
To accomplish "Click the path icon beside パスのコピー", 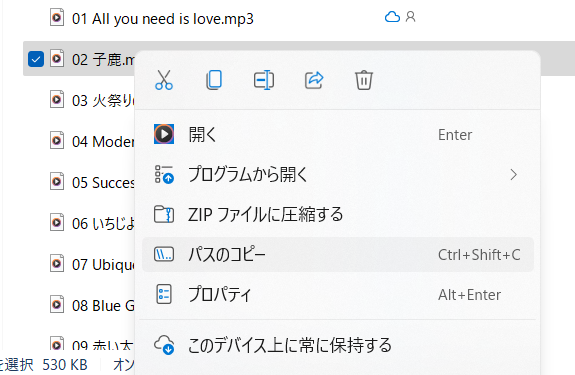I will [x=164, y=254].
